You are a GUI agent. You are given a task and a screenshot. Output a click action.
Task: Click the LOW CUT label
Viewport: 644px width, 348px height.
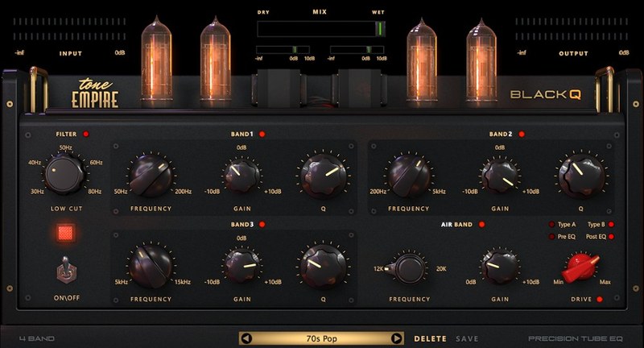click(67, 209)
